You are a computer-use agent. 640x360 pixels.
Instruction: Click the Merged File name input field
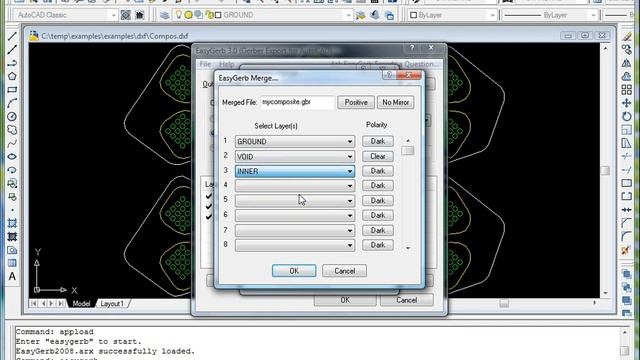[298, 102]
